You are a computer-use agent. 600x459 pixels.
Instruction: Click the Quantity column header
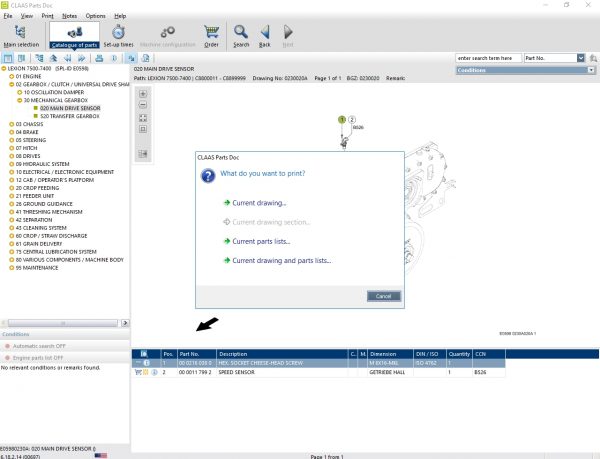tap(459, 354)
